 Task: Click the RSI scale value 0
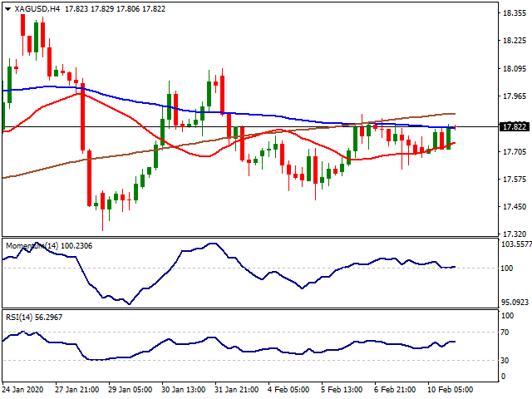[503, 377]
